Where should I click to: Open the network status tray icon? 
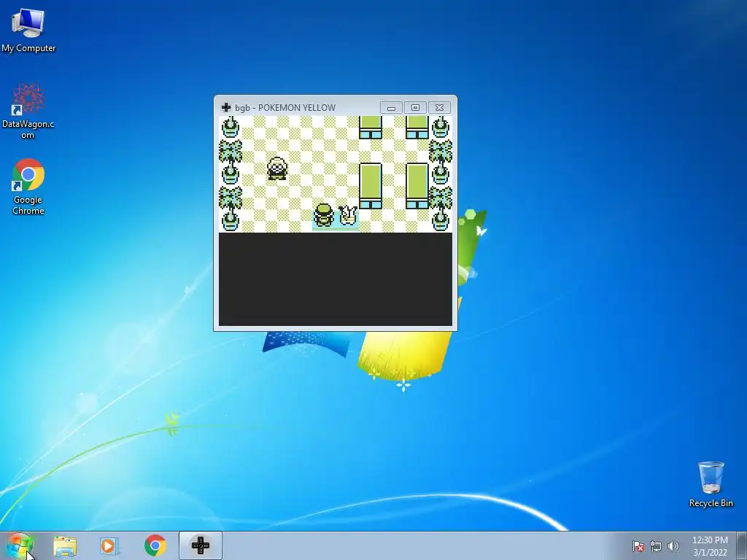656,546
